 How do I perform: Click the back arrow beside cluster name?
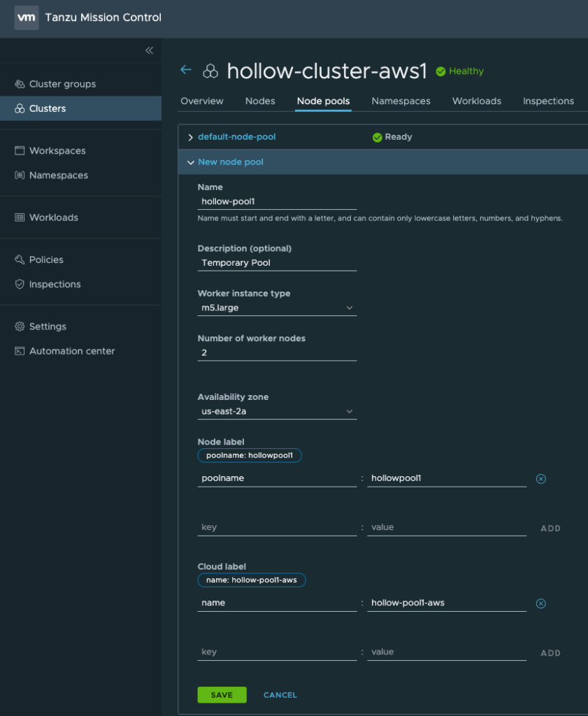click(185, 70)
